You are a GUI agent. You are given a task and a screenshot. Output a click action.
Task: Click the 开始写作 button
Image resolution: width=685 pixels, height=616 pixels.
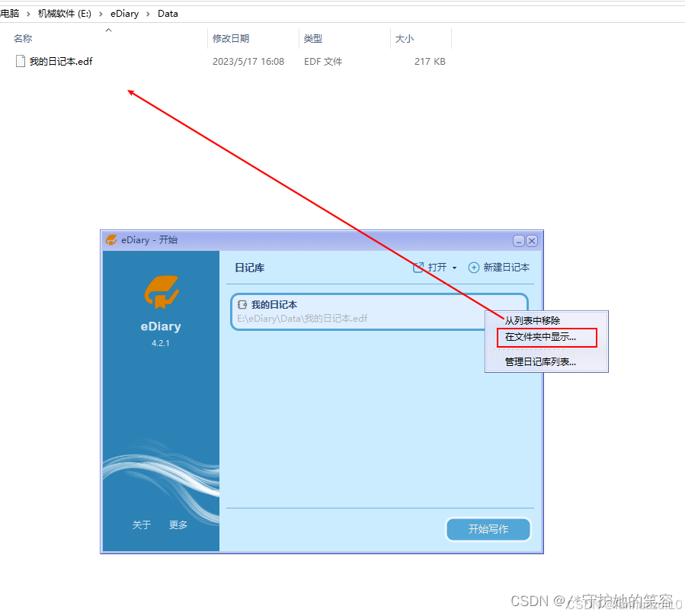[488, 529]
